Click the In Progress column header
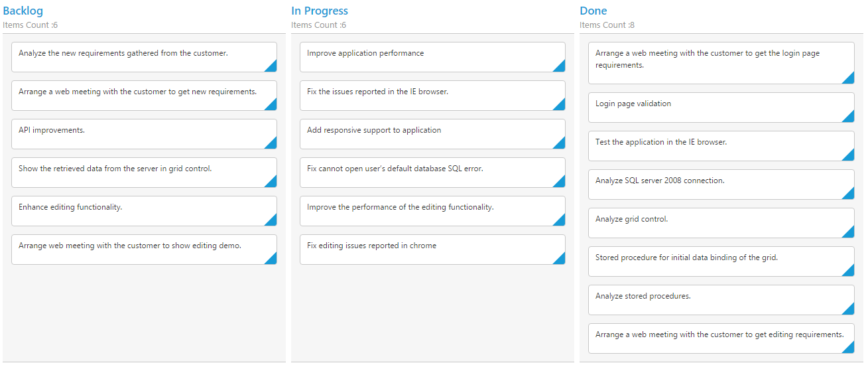The image size is (868, 365). (x=319, y=11)
